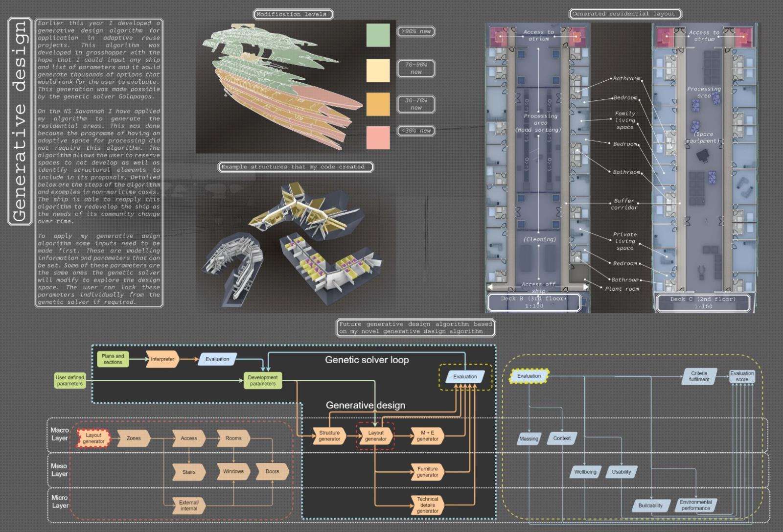Viewport: 783px width, 532px height.
Task: Select the Environmental performance node
Action: [x=695, y=505]
